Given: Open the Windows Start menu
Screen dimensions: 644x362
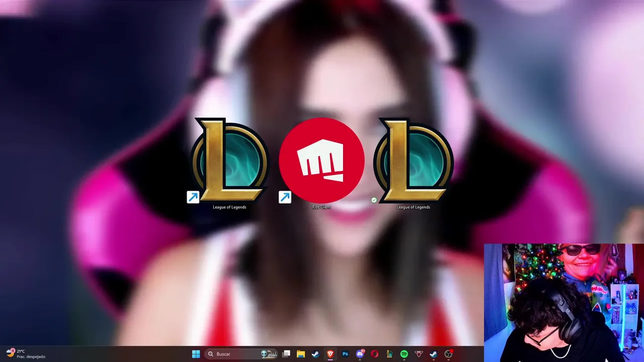Looking at the screenshot, I should pyautogui.click(x=196, y=354).
